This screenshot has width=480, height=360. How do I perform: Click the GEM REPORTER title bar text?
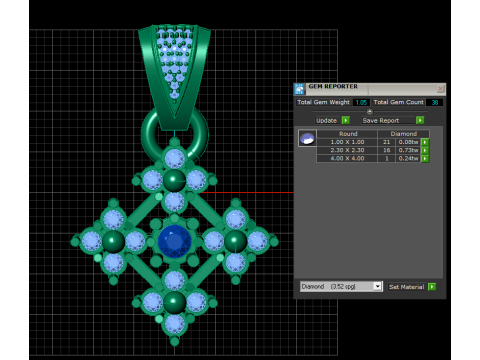(x=333, y=86)
